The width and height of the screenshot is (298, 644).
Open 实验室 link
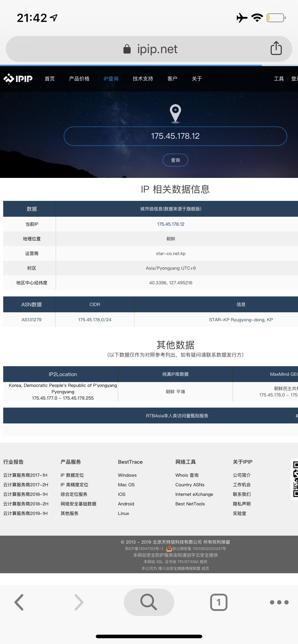coord(240,514)
